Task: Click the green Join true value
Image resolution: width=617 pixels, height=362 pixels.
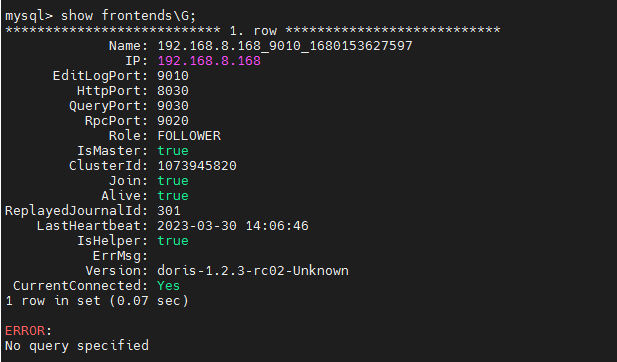Action: (173, 181)
